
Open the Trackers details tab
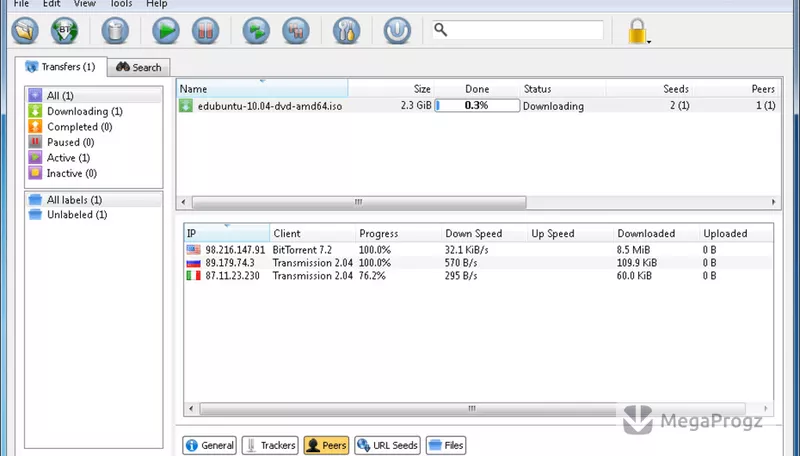[270, 445]
